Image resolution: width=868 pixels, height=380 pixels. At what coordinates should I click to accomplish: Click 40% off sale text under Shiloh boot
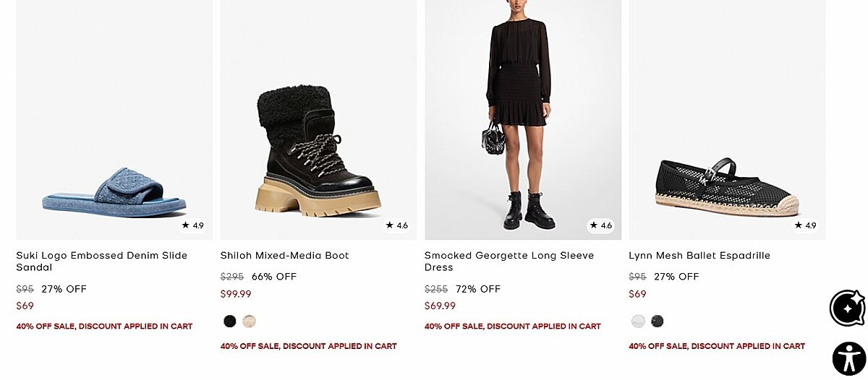coord(308,346)
